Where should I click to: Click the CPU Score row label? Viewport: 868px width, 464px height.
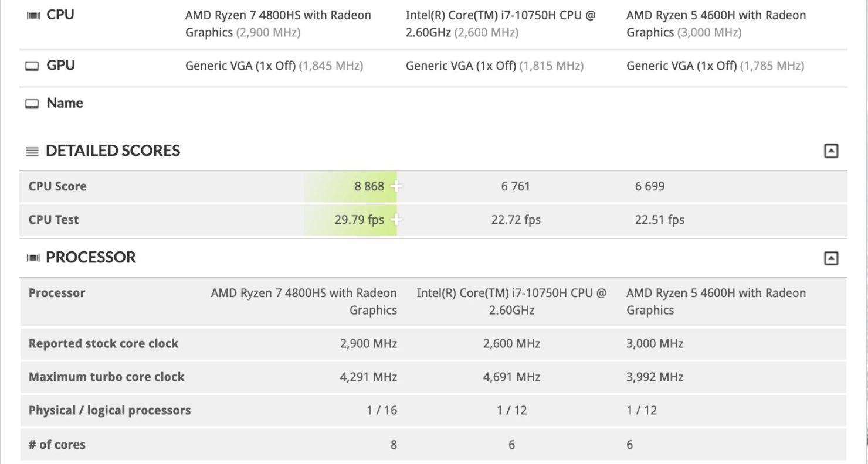(x=57, y=186)
